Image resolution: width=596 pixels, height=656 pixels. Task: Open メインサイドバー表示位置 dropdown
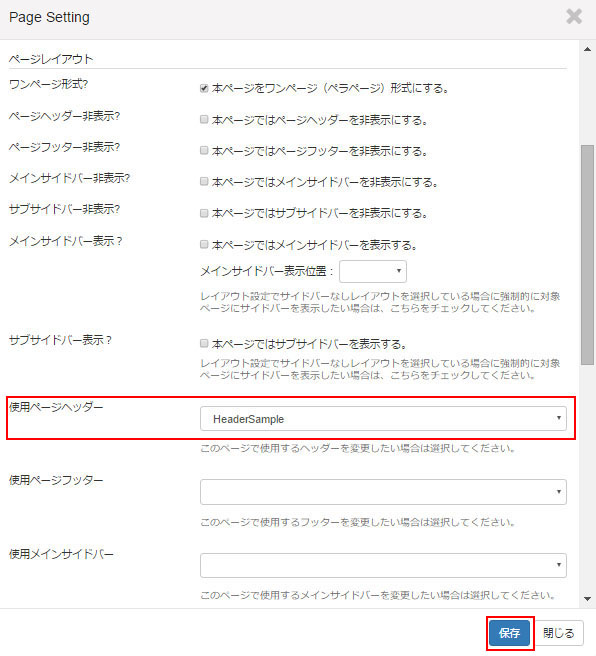click(373, 272)
